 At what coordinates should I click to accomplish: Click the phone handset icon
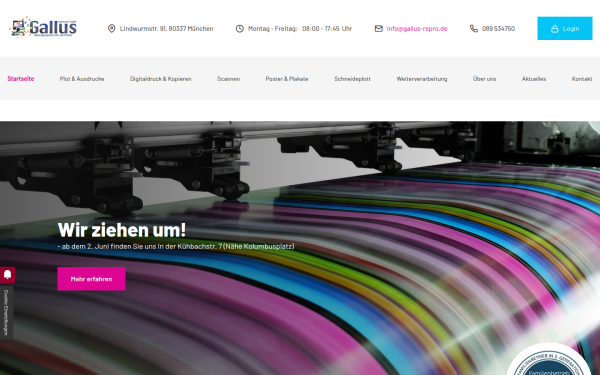(x=474, y=29)
